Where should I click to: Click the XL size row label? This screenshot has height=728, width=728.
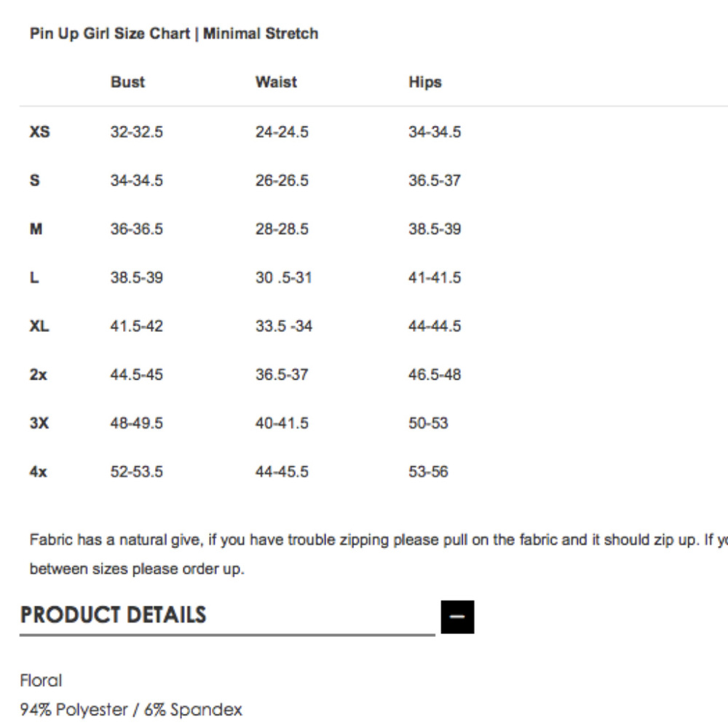click(x=39, y=326)
